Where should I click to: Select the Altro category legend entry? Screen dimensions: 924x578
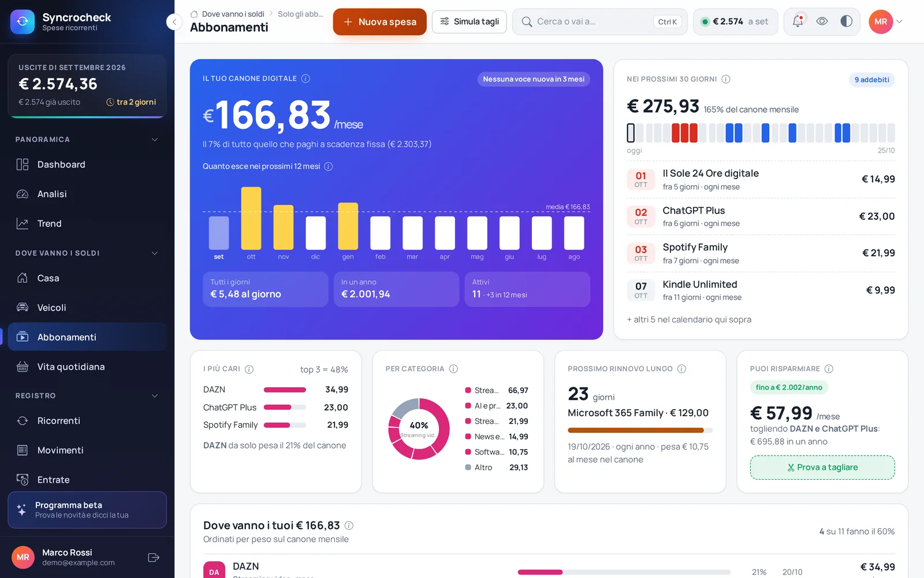tap(497, 468)
